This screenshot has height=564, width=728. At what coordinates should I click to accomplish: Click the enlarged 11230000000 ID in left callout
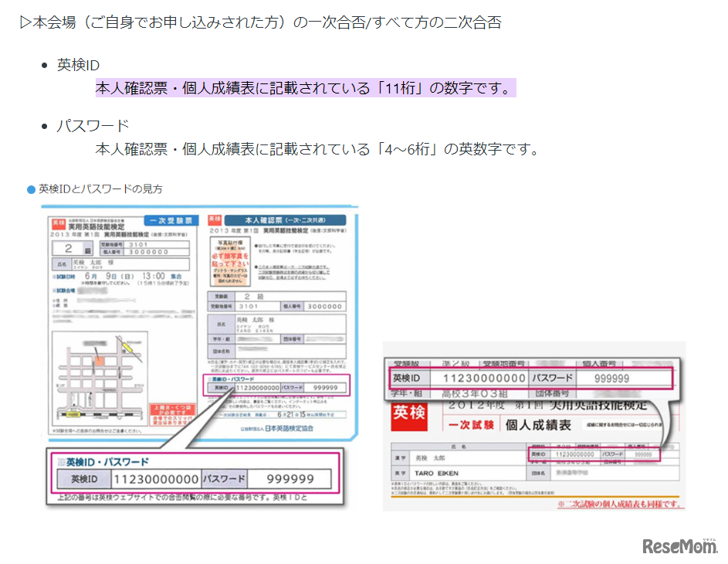(x=156, y=479)
